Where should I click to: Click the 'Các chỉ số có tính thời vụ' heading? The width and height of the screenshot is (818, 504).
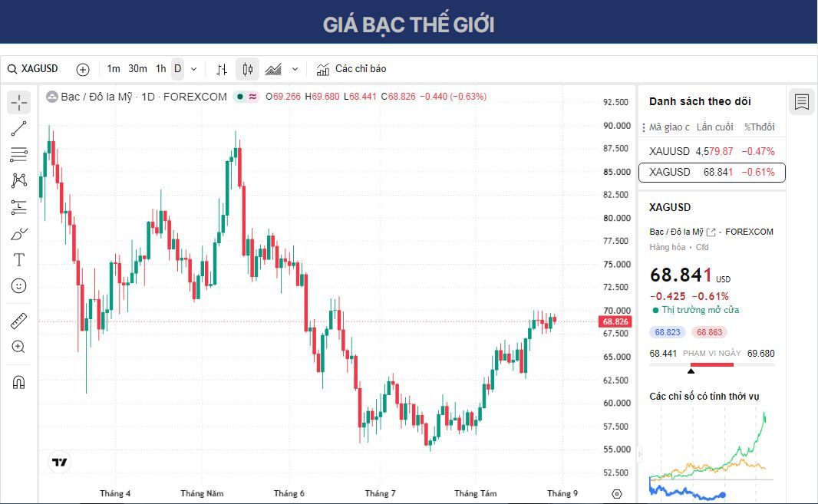(704, 397)
